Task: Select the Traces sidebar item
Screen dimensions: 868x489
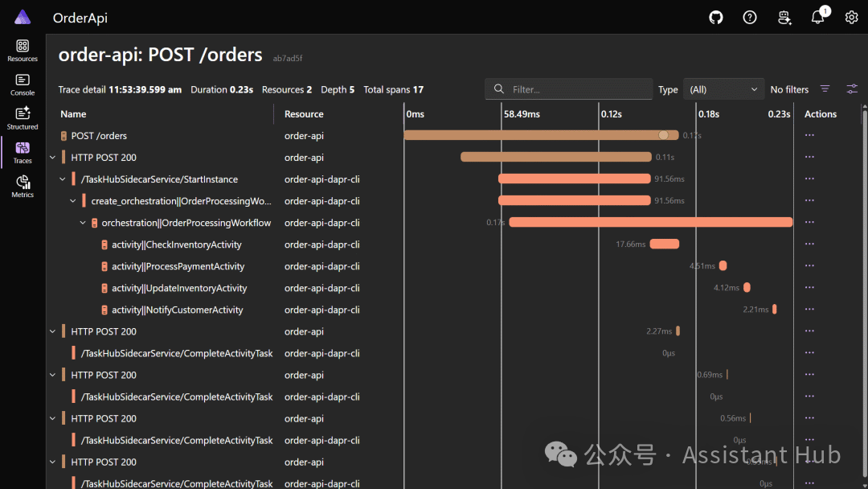Action: point(23,152)
